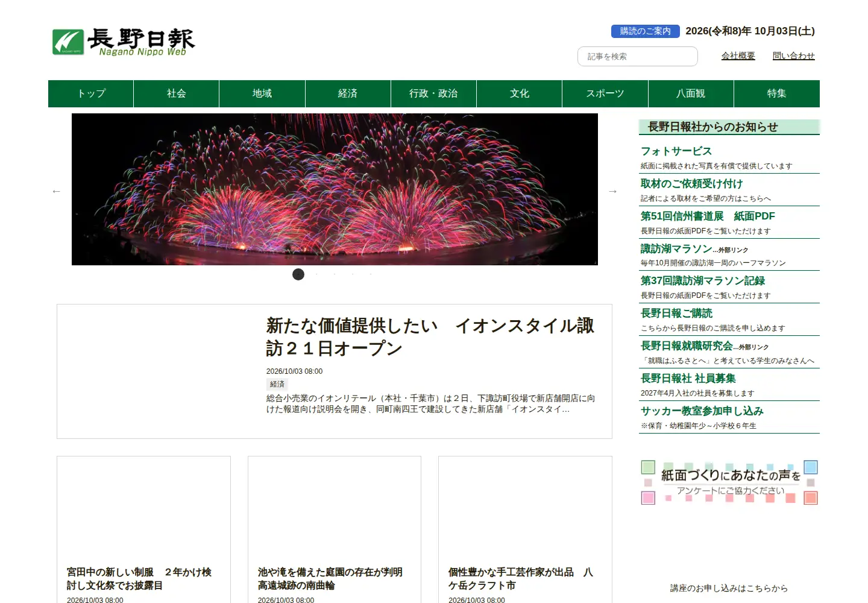Open the 行政・政治 navigation section
The height and width of the screenshot is (603, 868).
[433, 93]
